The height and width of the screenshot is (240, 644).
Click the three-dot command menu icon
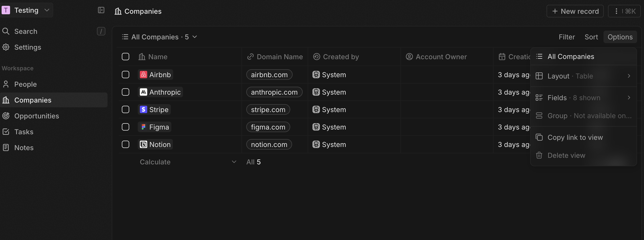[616, 11]
